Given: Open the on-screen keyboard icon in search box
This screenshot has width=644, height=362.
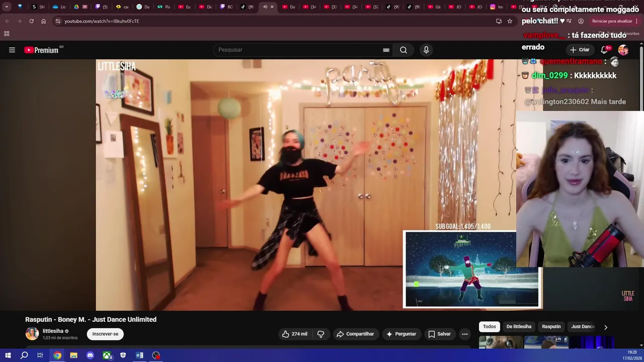Looking at the screenshot, I should pos(386,50).
